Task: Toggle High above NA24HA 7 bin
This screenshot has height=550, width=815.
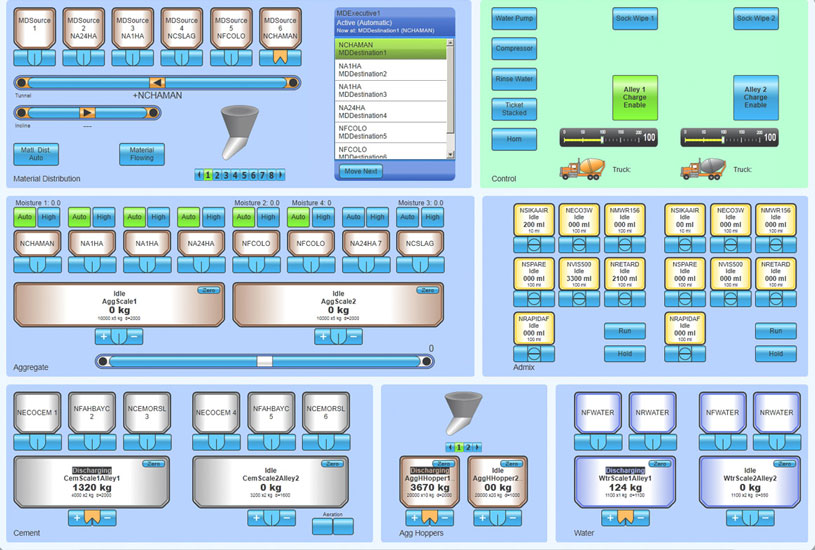Action: 377,217
